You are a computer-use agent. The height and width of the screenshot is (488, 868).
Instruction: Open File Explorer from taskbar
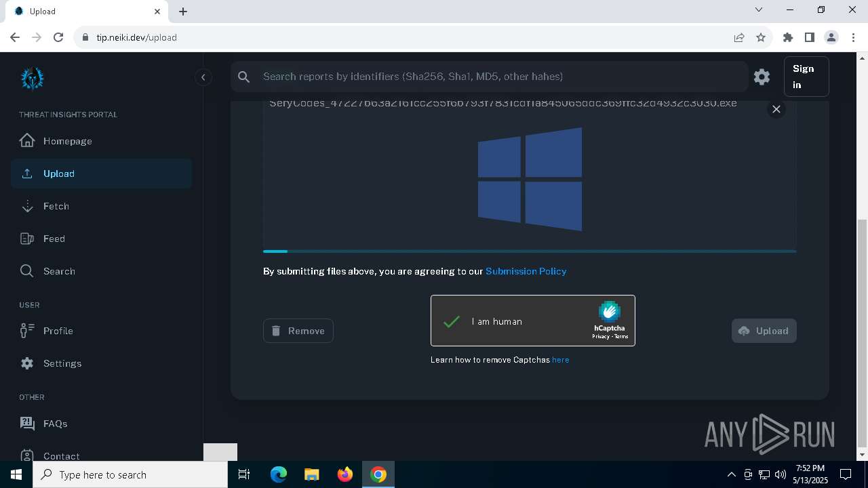(311, 474)
